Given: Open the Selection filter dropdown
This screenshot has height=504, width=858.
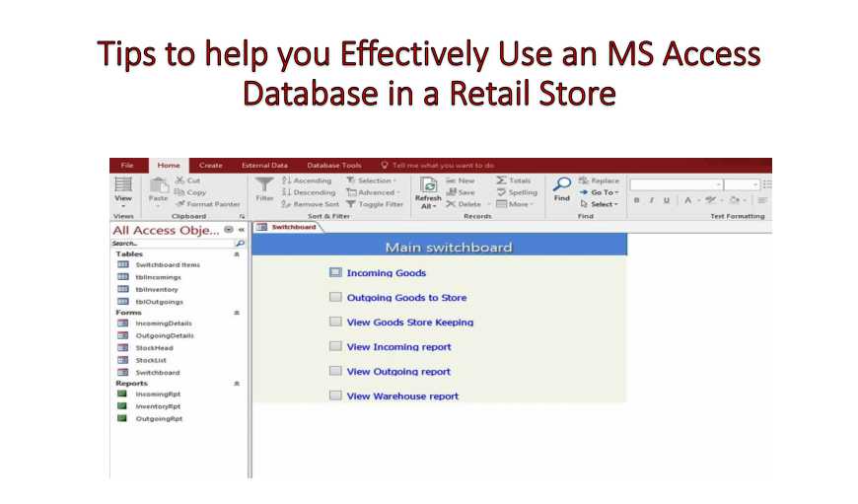Looking at the screenshot, I should click(x=371, y=180).
